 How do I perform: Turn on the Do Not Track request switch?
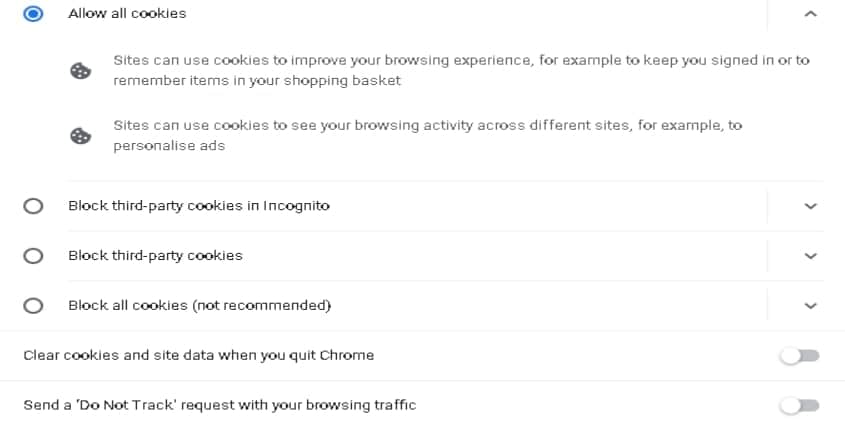click(800, 406)
